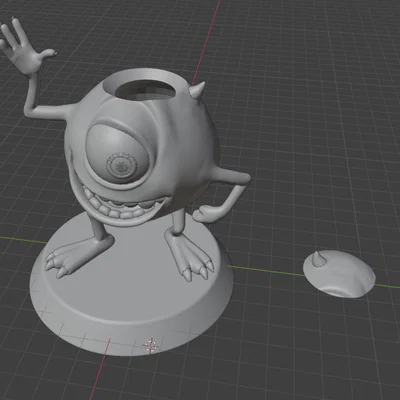Select the hollow opening on top of head
This screenshot has height=400, width=400.
click(x=144, y=90)
